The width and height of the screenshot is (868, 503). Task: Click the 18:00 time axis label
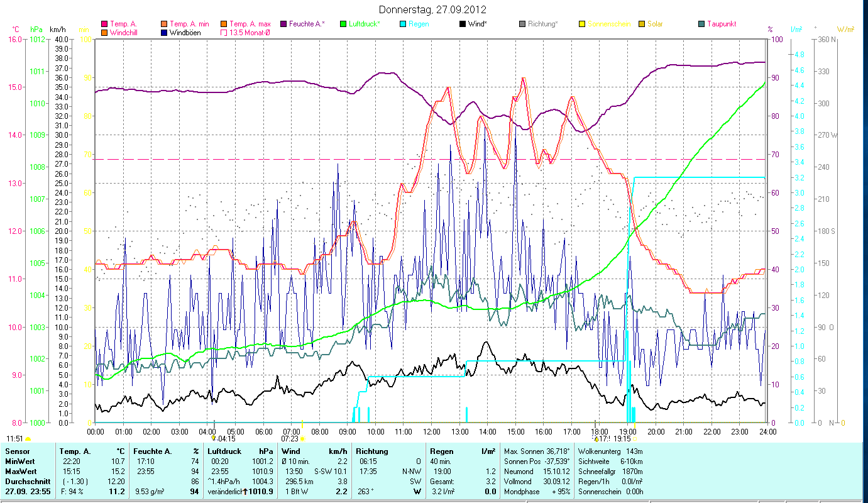coord(600,432)
